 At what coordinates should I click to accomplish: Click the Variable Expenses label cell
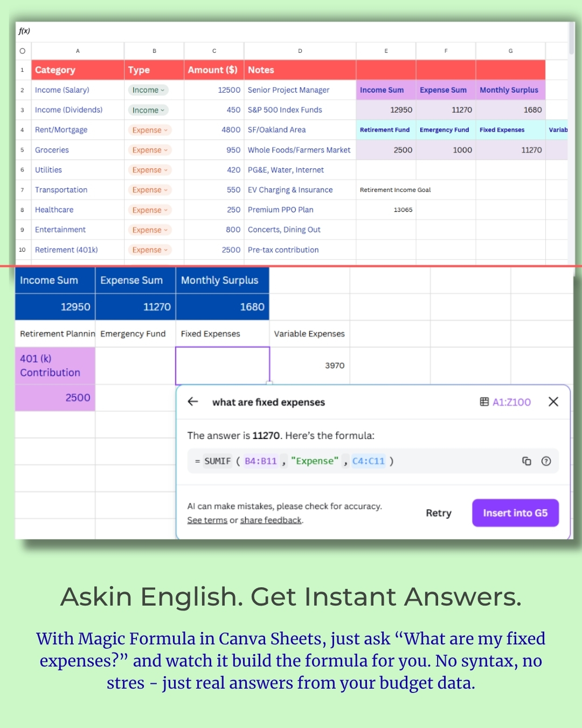[x=309, y=334]
